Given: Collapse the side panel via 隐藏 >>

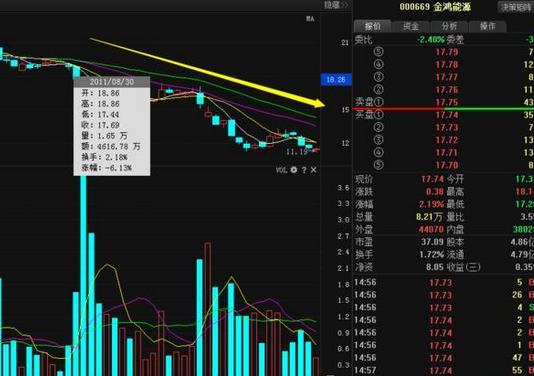Looking at the screenshot, I should click(336, 5).
